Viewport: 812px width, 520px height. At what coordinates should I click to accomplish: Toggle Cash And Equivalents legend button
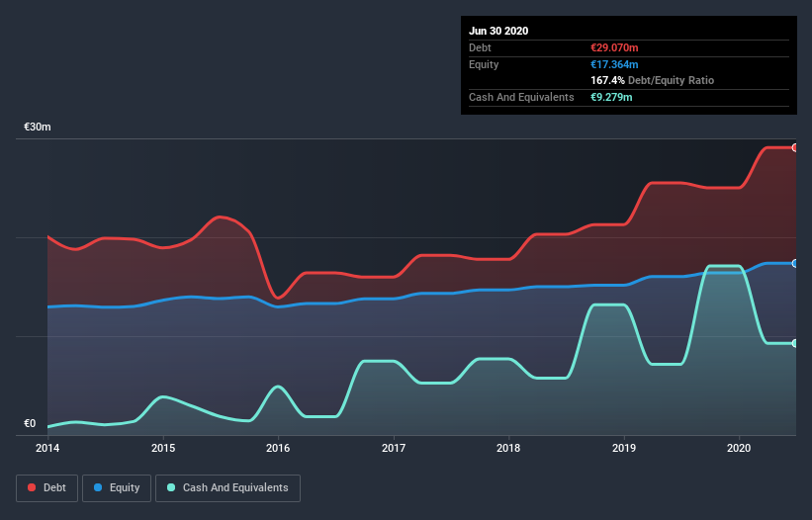pos(227,488)
